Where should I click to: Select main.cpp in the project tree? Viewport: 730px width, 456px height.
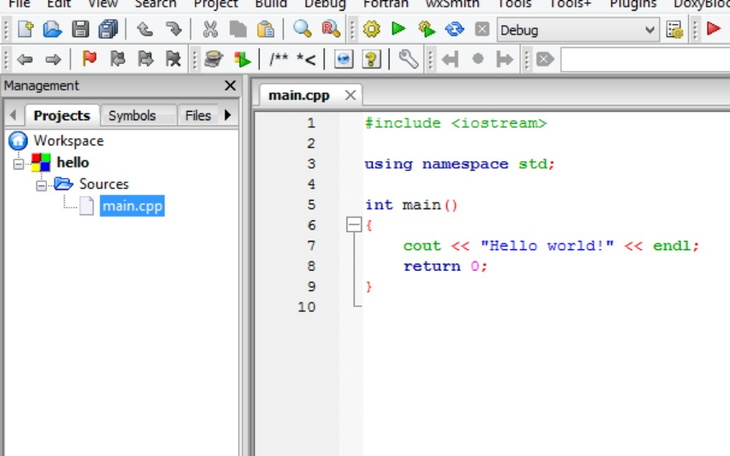point(131,206)
